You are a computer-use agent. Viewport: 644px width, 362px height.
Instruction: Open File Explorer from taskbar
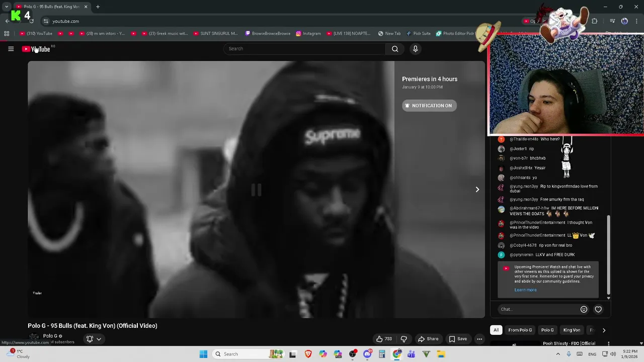tap(441, 354)
